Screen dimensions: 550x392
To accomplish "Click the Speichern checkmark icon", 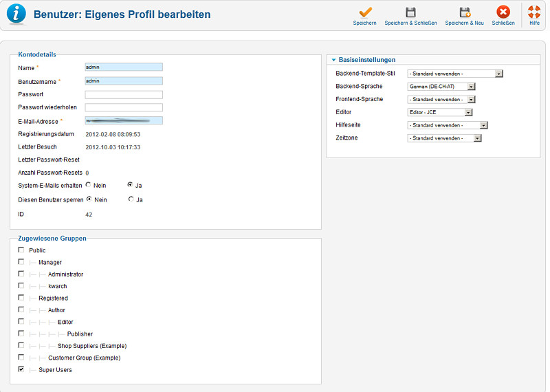I will 365,12.
